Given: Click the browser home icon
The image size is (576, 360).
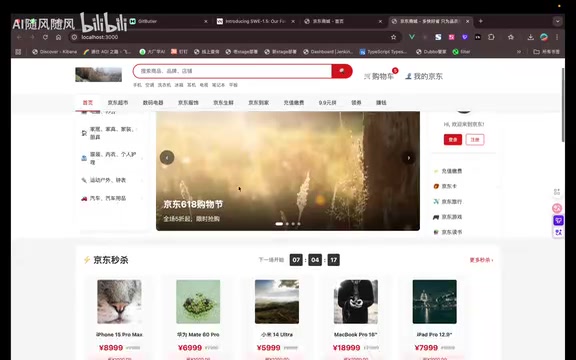Looking at the screenshot, I should tap(58, 37).
